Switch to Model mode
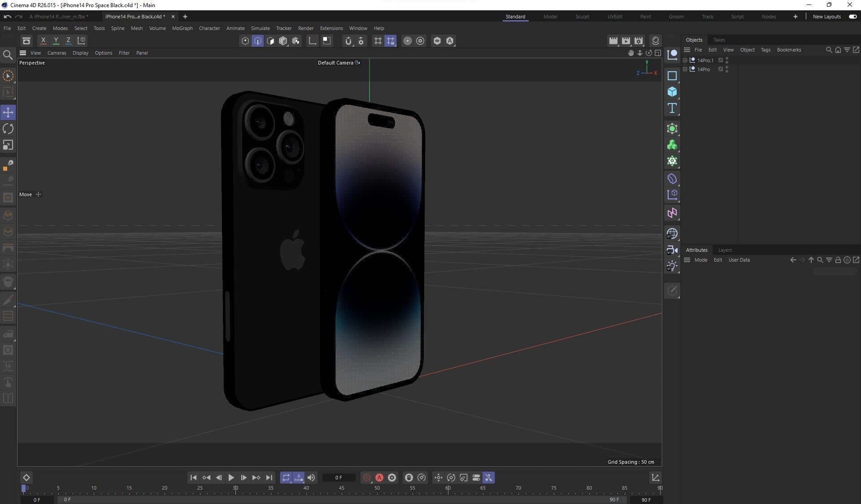The height and width of the screenshot is (504, 861). [283, 41]
